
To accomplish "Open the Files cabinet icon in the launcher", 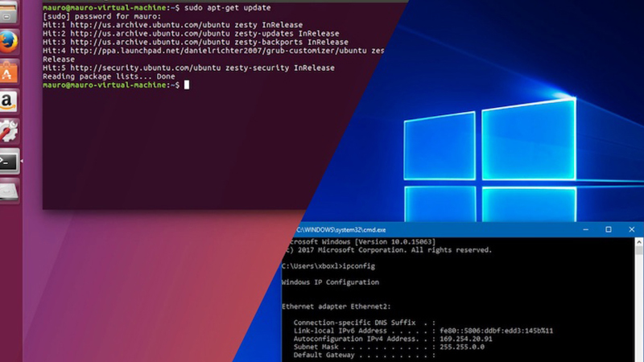I will pyautogui.click(x=9, y=11).
